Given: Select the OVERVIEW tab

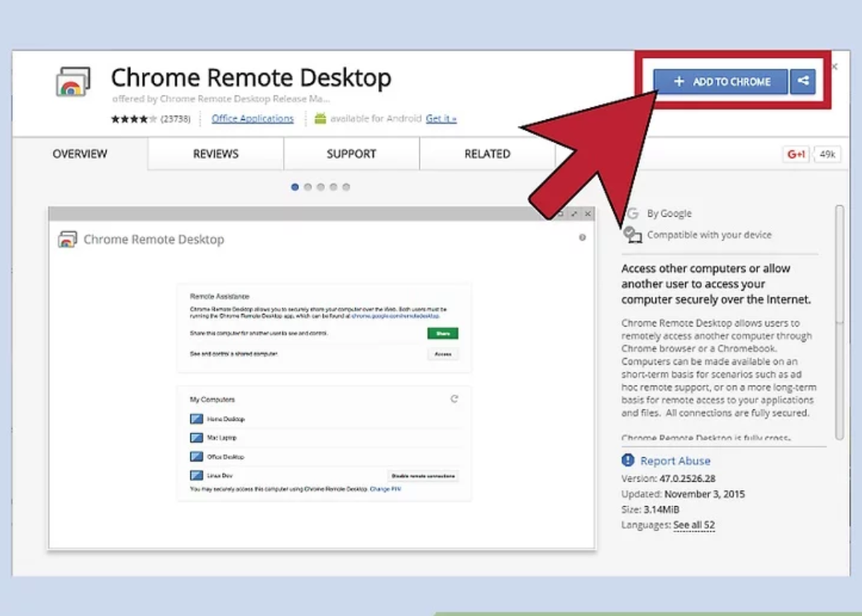Looking at the screenshot, I should (x=80, y=154).
